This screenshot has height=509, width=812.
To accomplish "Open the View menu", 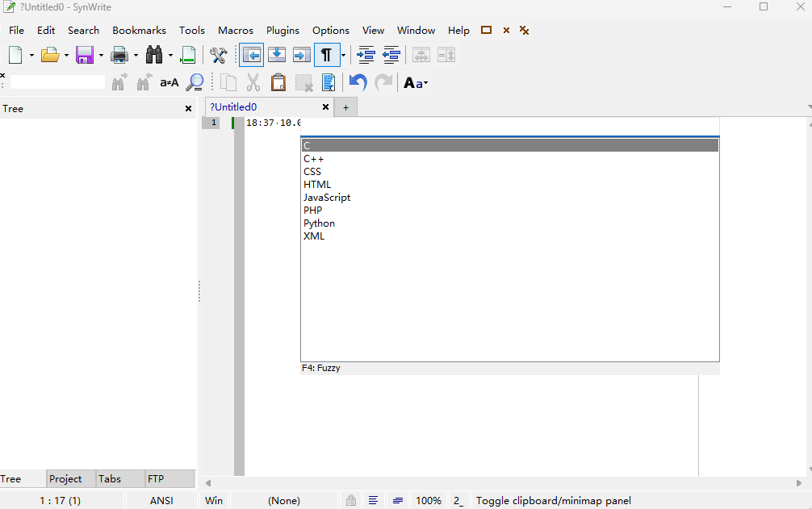I will pos(374,31).
